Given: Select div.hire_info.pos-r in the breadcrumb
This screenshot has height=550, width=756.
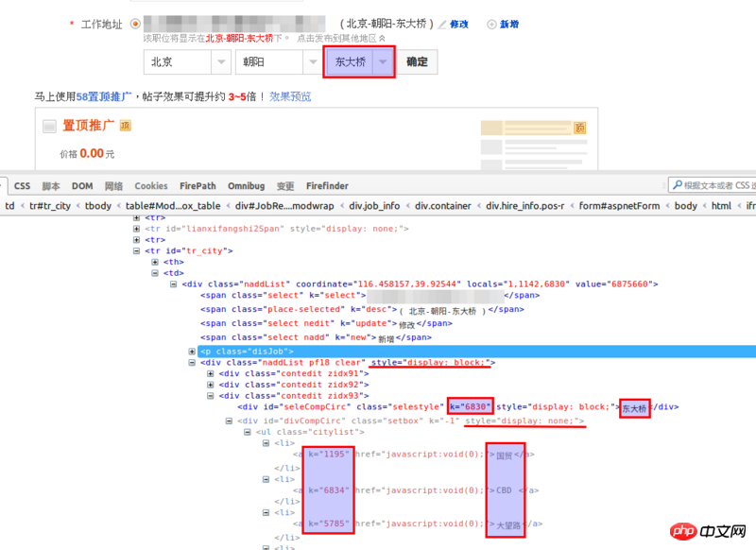Looking at the screenshot, I should point(525,206).
